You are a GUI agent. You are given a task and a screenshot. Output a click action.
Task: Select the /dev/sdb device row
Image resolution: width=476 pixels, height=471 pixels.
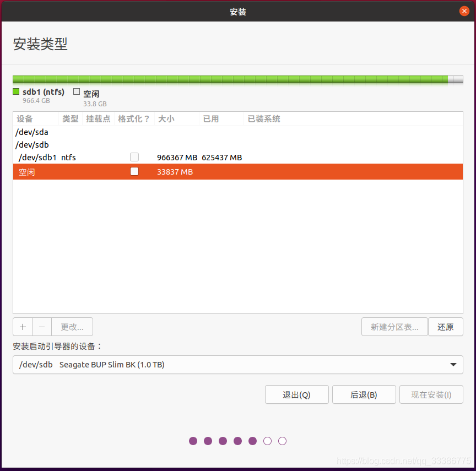click(237, 145)
